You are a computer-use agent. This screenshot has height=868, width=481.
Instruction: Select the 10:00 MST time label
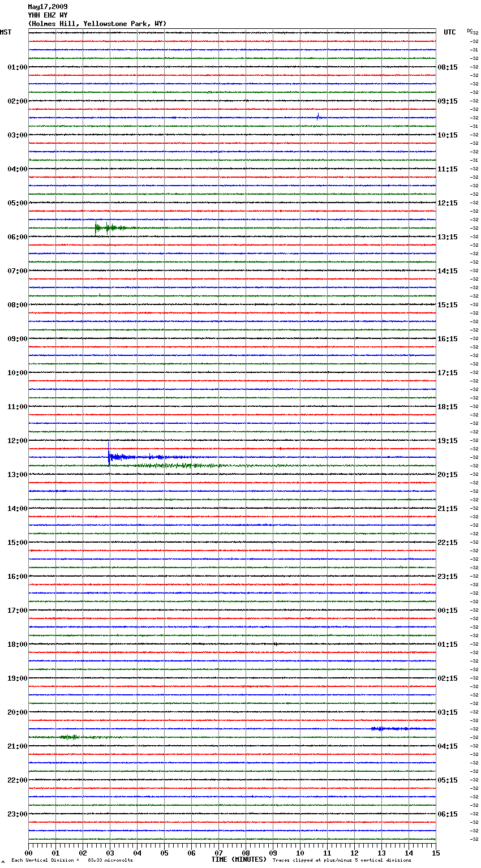click(x=18, y=373)
